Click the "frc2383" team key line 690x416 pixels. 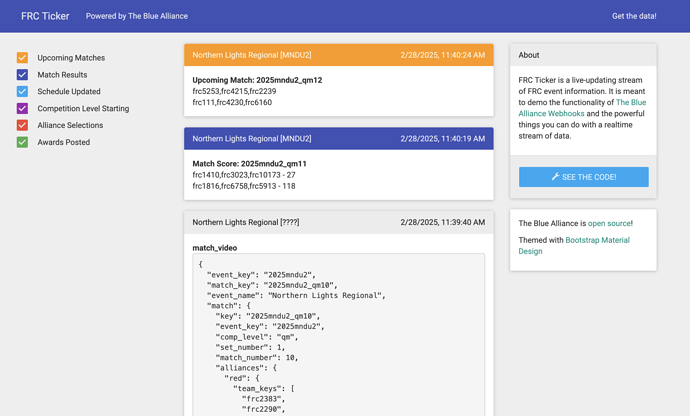pos(263,399)
